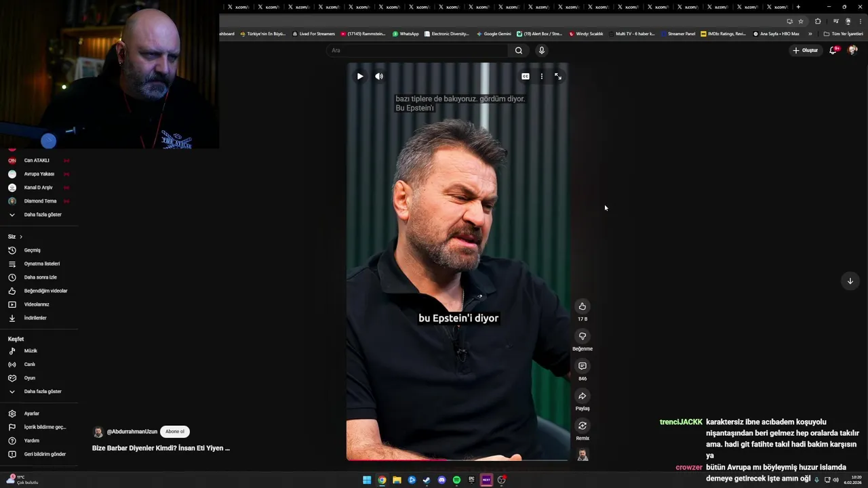The width and height of the screenshot is (868, 488).
Task: Remix this Short
Action: pos(583,426)
